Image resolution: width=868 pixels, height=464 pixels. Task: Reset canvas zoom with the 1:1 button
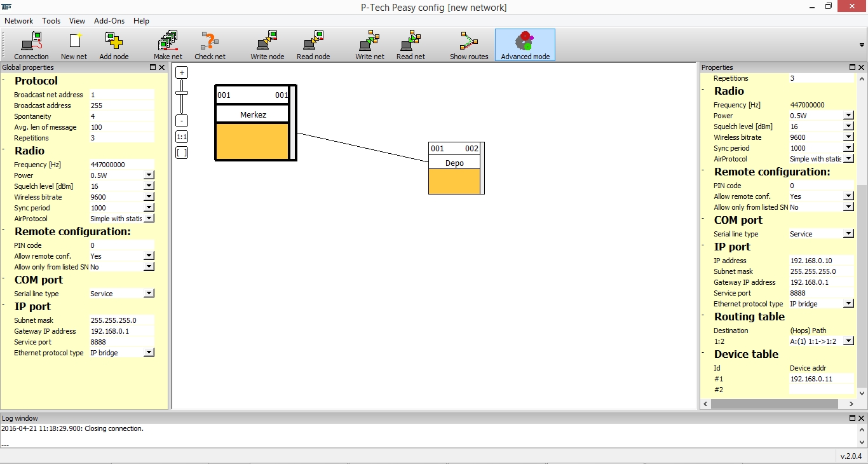tap(182, 137)
